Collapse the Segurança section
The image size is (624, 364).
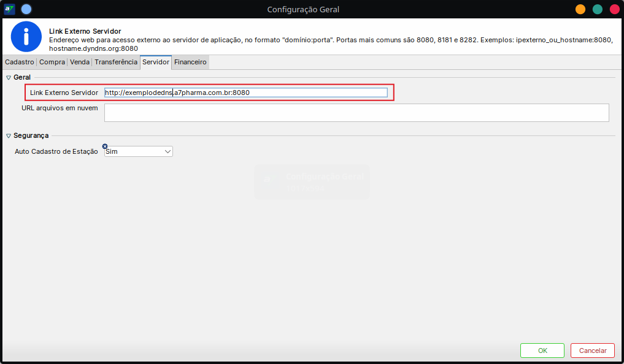7,135
